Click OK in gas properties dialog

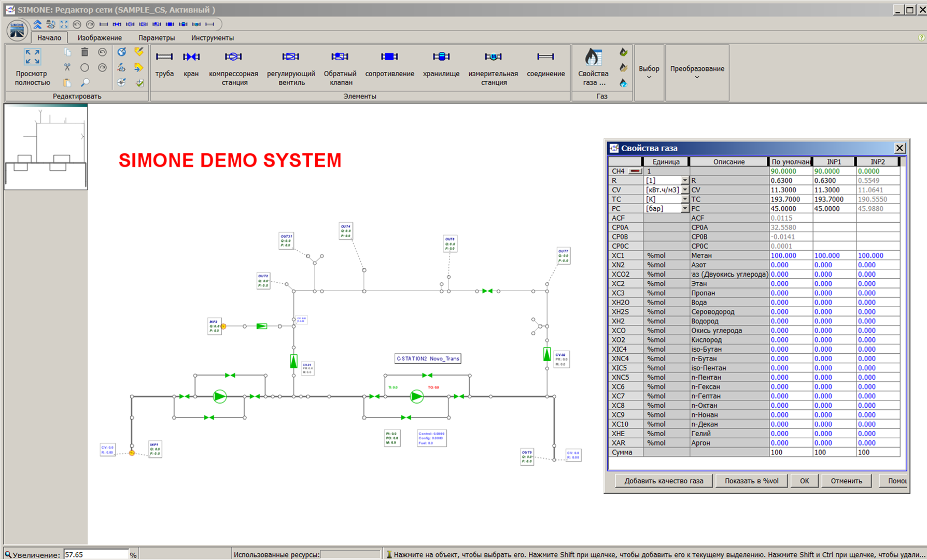(804, 481)
